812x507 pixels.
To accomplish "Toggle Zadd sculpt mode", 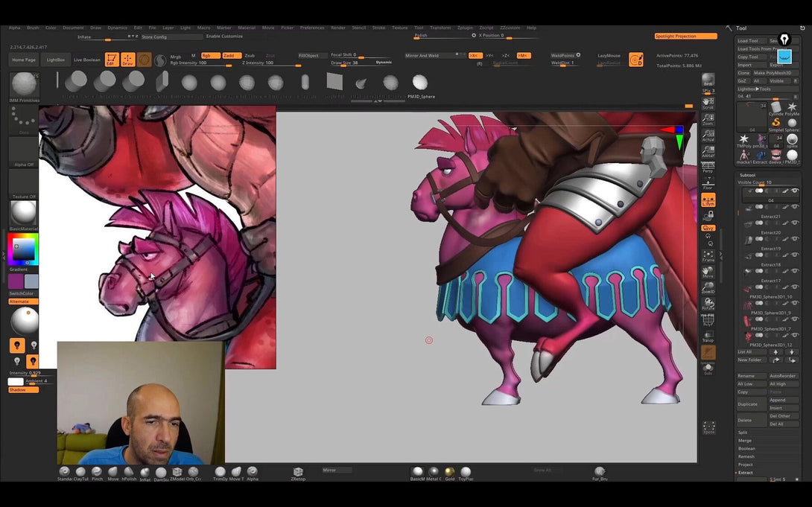I will coord(232,55).
